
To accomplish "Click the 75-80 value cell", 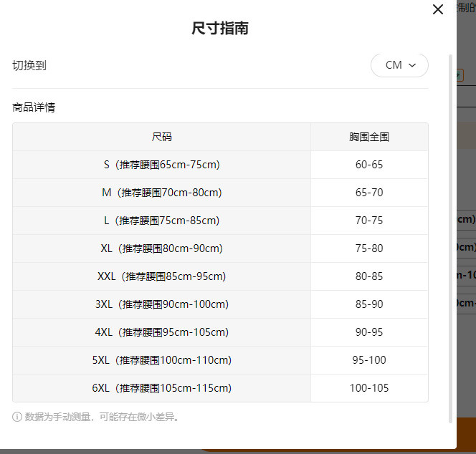I will (x=369, y=248).
